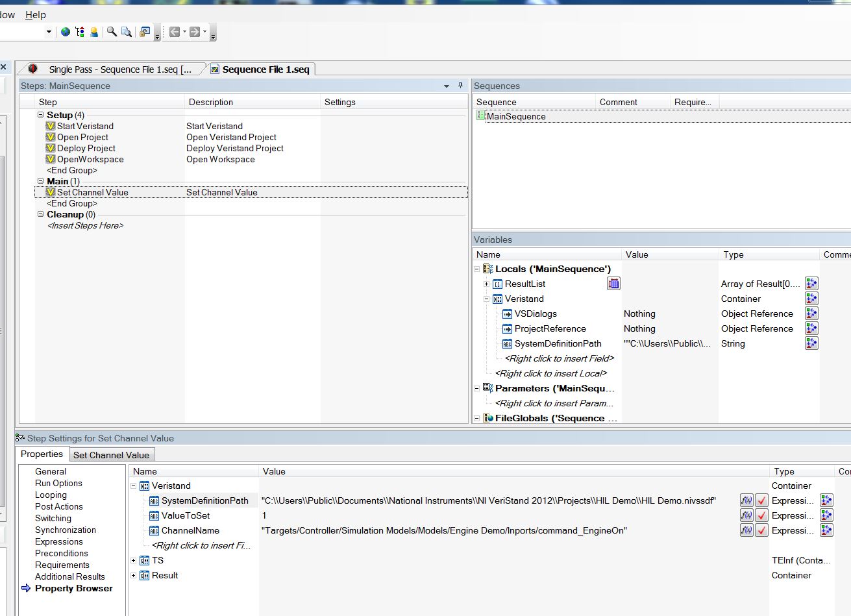Switch to the Properties tab
This screenshot has height=616, width=851.
pyautogui.click(x=42, y=454)
